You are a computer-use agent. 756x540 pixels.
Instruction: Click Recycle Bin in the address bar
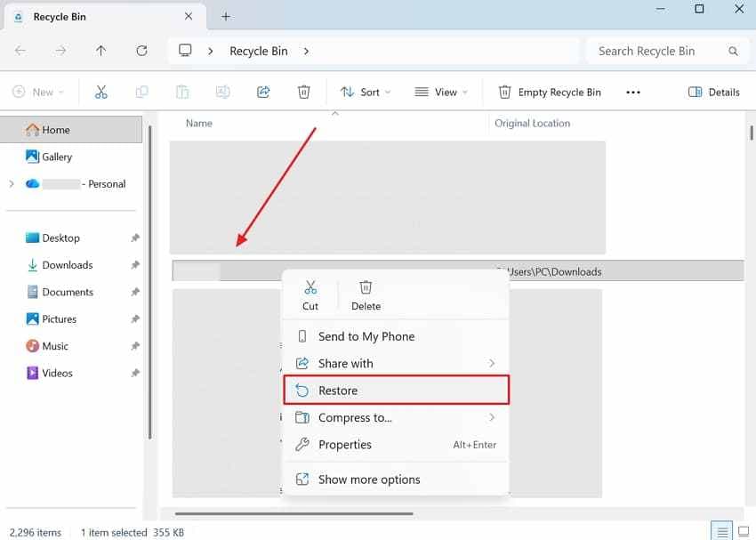click(x=259, y=51)
